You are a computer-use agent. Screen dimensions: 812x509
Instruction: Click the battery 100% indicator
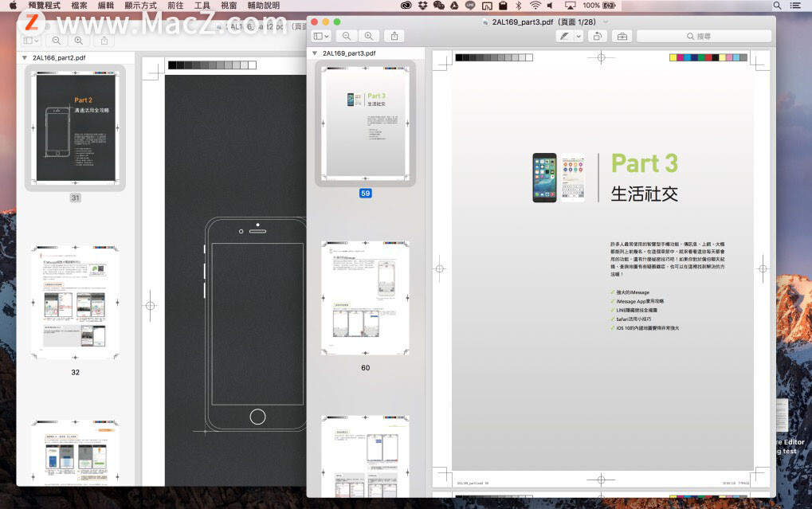(x=599, y=6)
